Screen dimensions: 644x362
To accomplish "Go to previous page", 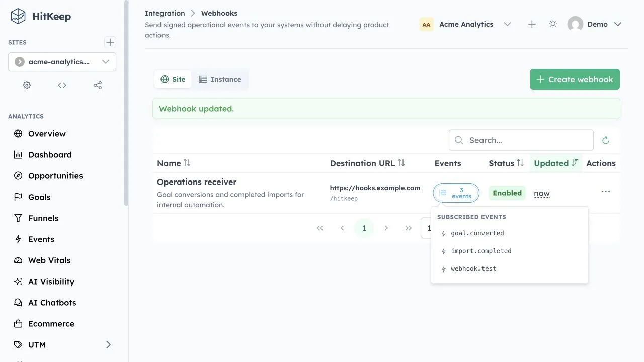I will point(342,228).
